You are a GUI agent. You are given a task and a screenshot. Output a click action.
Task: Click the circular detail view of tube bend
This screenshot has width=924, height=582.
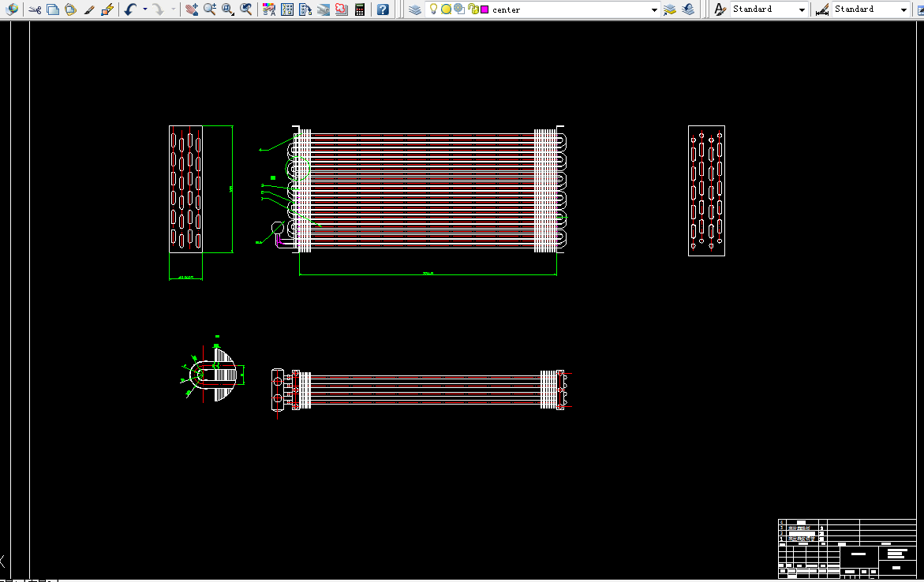click(212, 374)
